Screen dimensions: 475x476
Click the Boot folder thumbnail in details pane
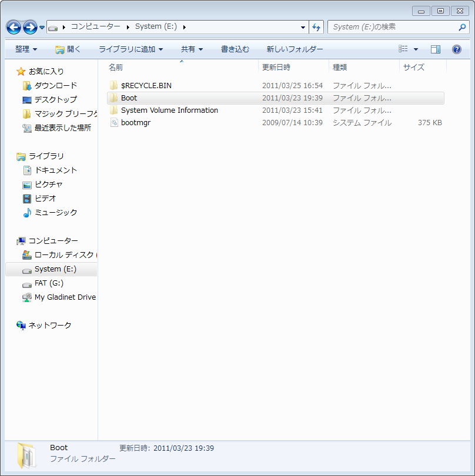[26, 455]
